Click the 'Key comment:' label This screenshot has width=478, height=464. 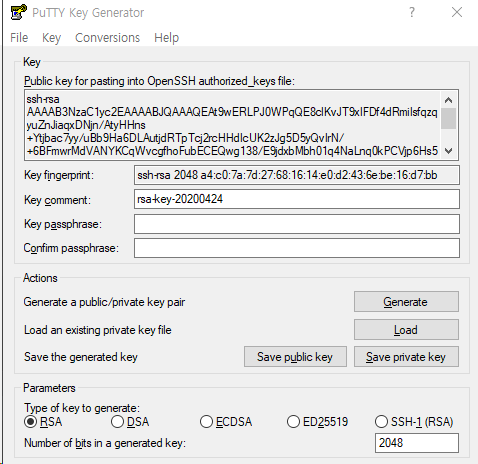click(57, 200)
